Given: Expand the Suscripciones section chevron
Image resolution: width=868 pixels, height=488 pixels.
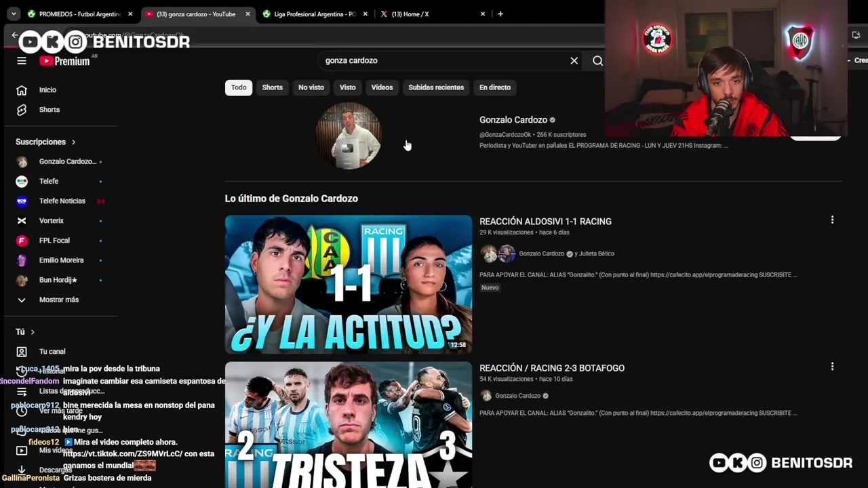Looking at the screenshot, I should pos(73,142).
